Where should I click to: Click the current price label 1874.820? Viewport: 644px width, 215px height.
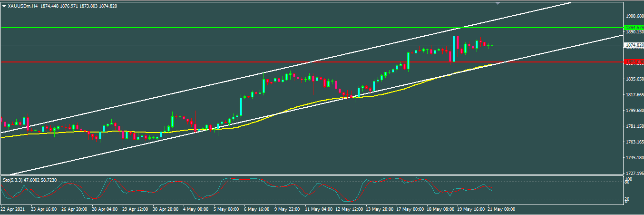tap(633, 45)
